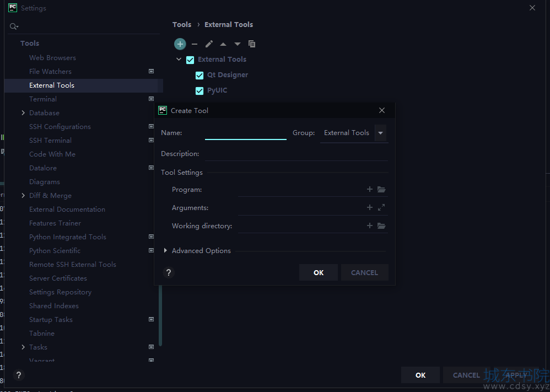
Task: Close the Create Tool dialog
Action: pos(382,111)
